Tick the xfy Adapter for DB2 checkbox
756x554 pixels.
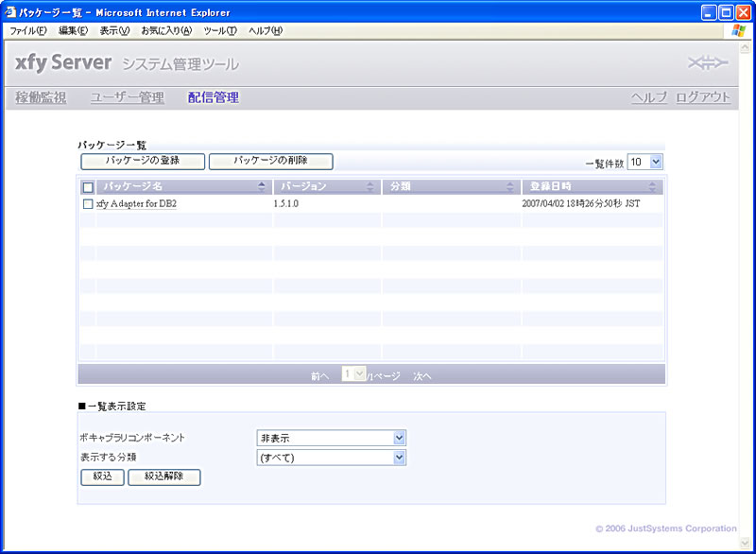coord(88,203)
